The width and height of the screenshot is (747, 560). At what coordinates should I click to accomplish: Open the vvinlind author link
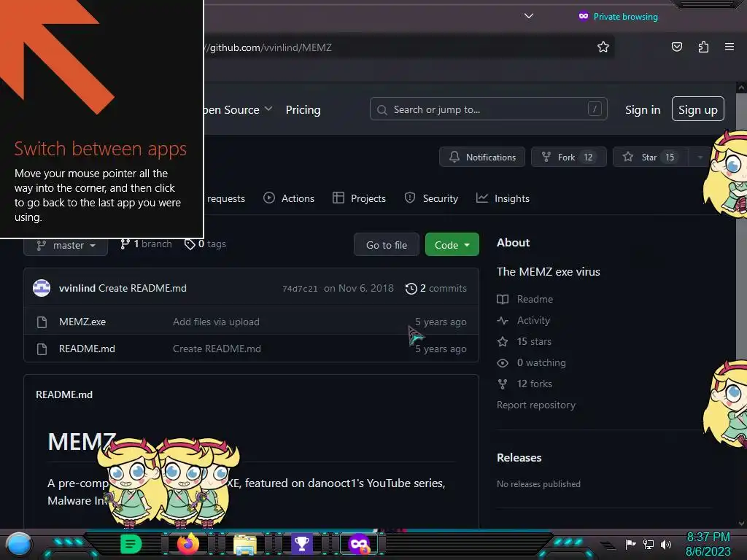(x=77, y=288)
